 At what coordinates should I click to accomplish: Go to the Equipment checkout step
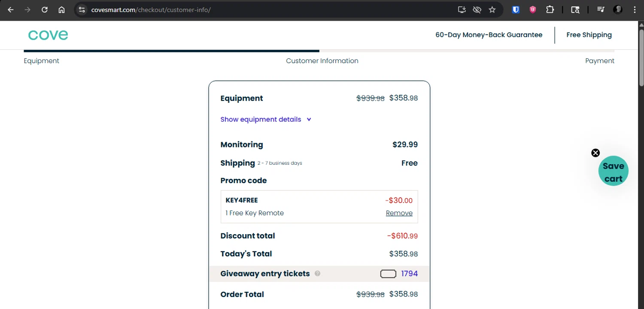click(42, 61)
